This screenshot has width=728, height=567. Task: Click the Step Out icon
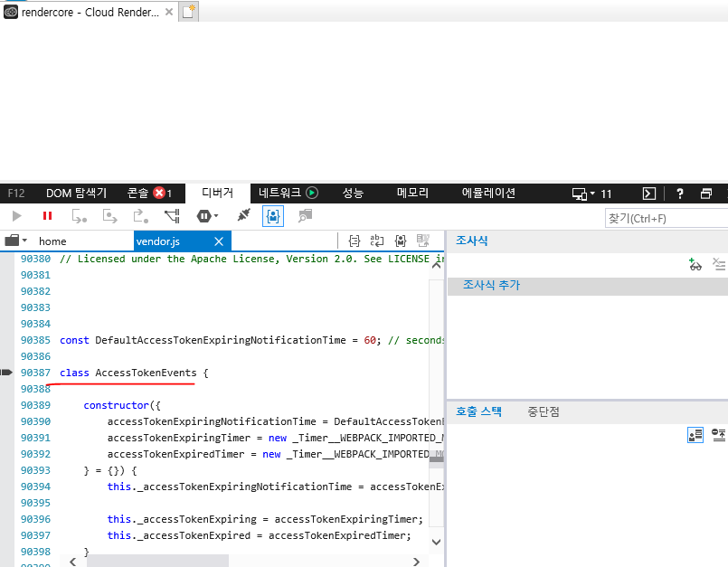(x=140, y=216)
